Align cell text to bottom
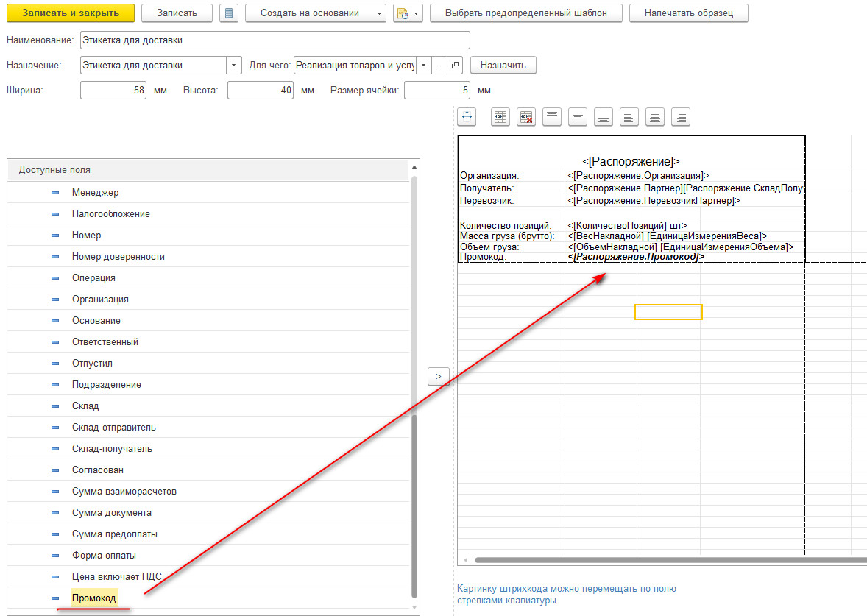 [604, 117]
